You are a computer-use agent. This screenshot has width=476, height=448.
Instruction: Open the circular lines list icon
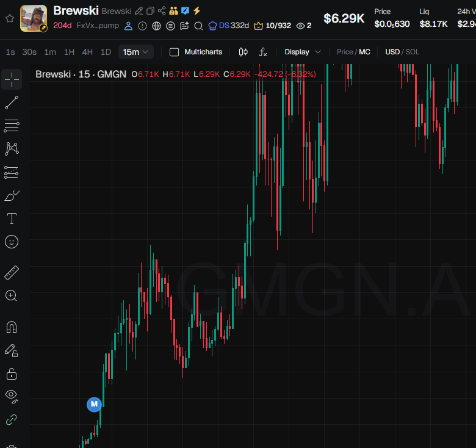coord(171,26)
